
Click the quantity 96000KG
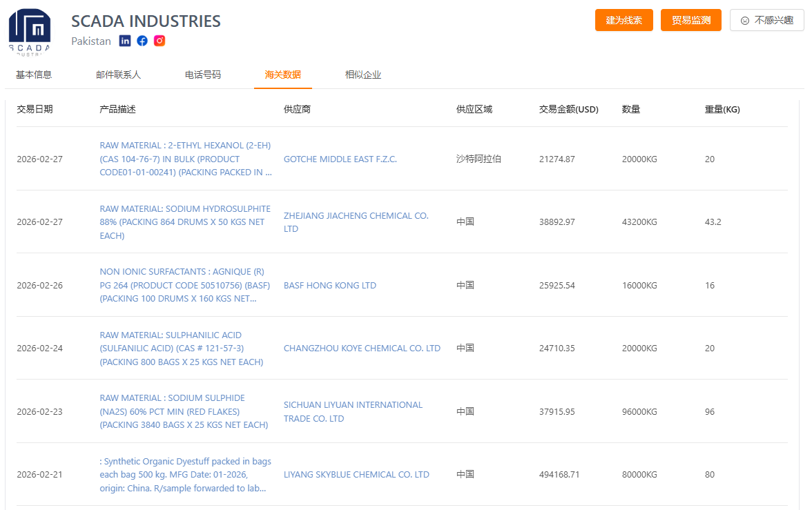639,411
